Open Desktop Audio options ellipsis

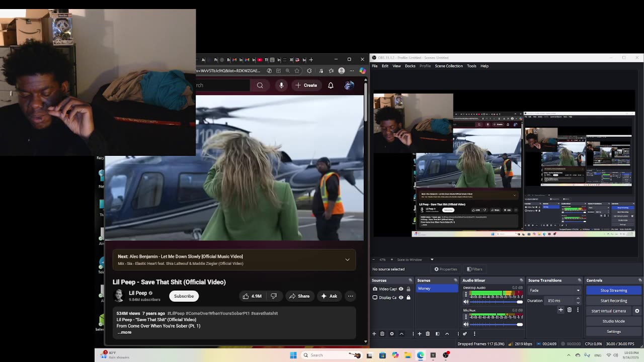tap(466, 294)
